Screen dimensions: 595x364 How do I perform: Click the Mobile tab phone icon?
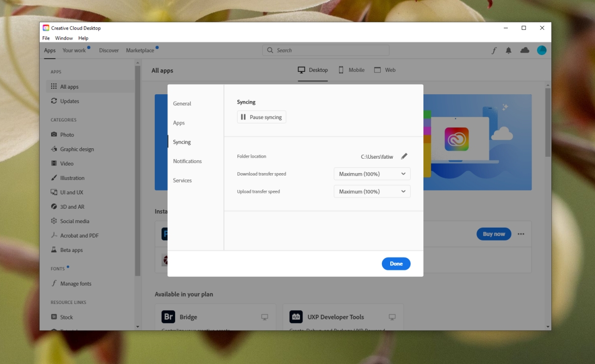click(x=341, y=70)
